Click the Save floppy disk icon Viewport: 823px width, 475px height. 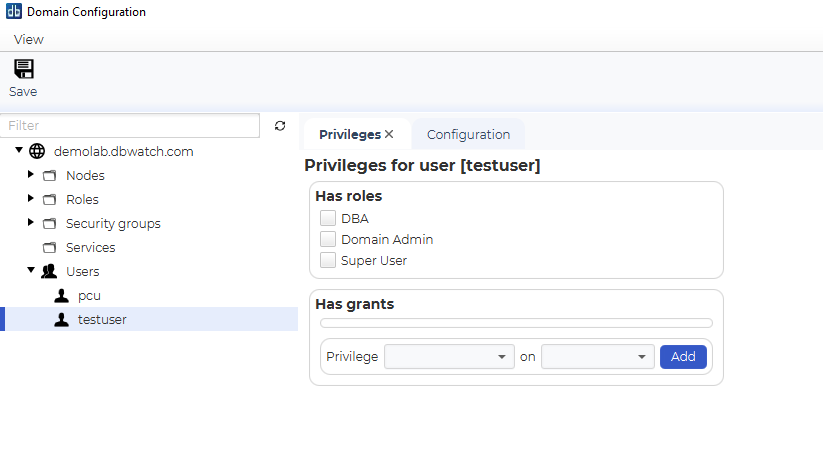tap(24, 69)
